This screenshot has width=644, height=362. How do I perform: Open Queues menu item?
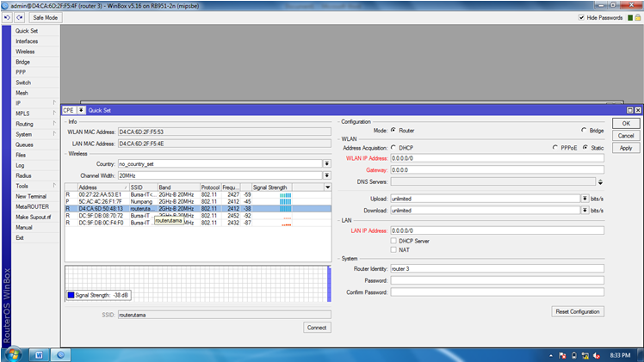click(24, 144)
